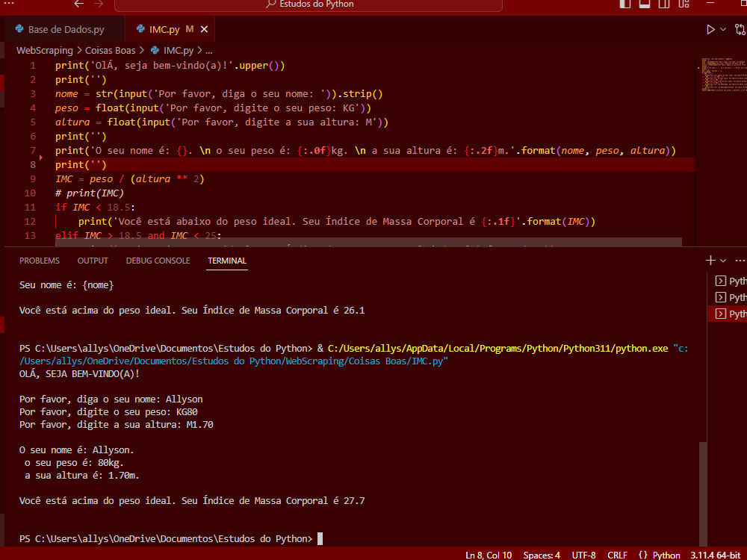Open the Coisas Boas breadcrumb dropdown
The image size is (747, 560).
(x=110, y=50)
